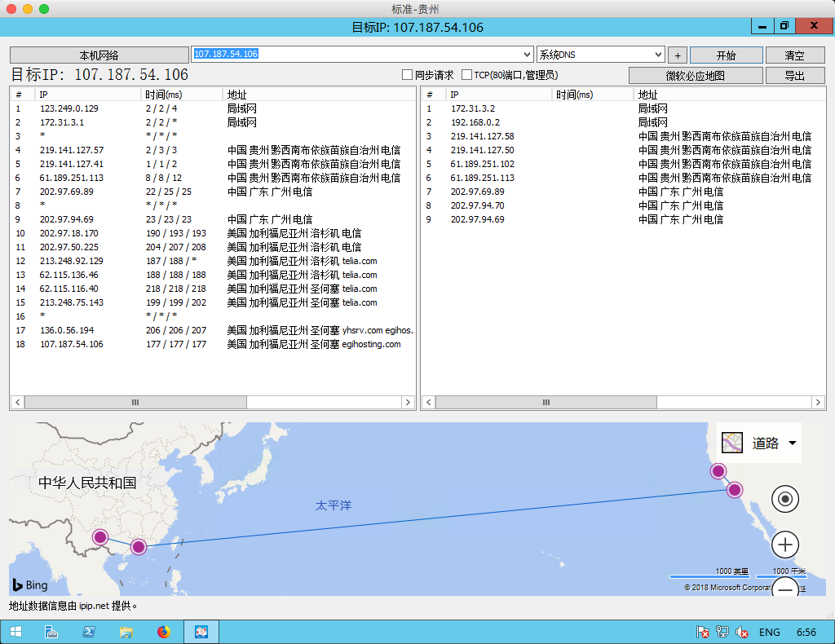Click the muted volume tray icon
This screenshot has height=644, width=835.
742,632
